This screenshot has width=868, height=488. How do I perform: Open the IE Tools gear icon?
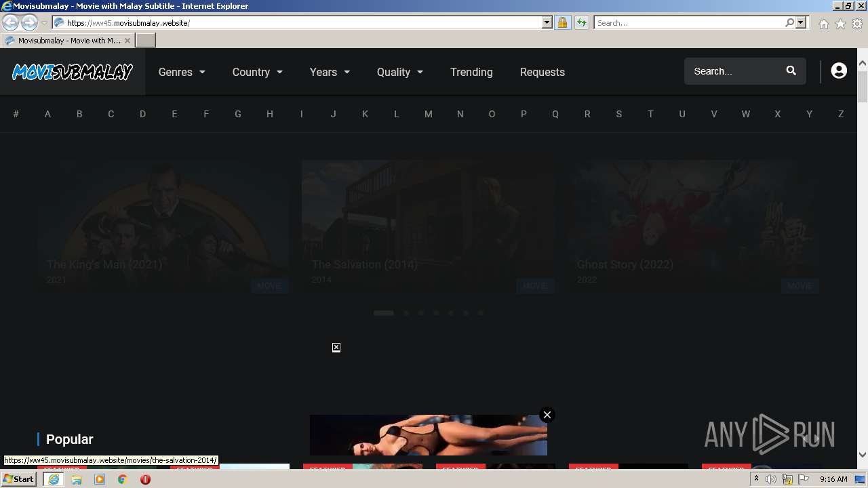857,24
